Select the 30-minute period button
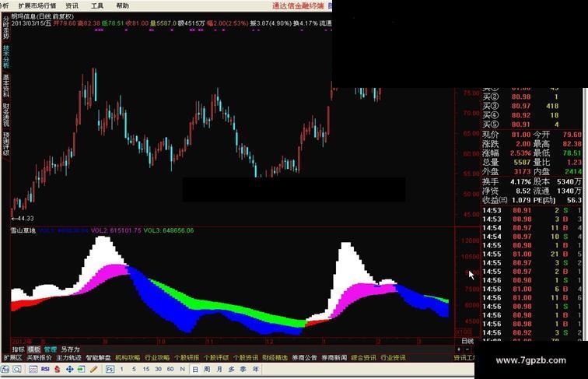The image size is (588, 379). 158,369
